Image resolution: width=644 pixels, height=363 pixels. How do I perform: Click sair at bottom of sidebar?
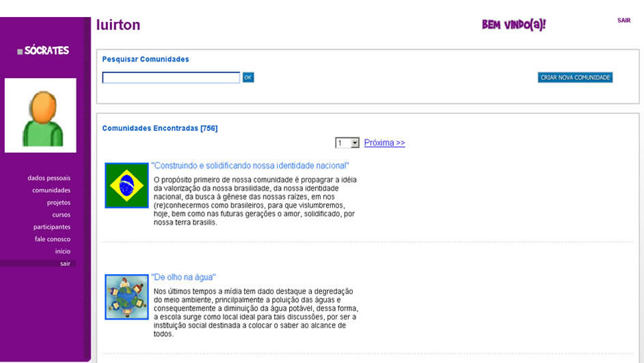point(65,264)
